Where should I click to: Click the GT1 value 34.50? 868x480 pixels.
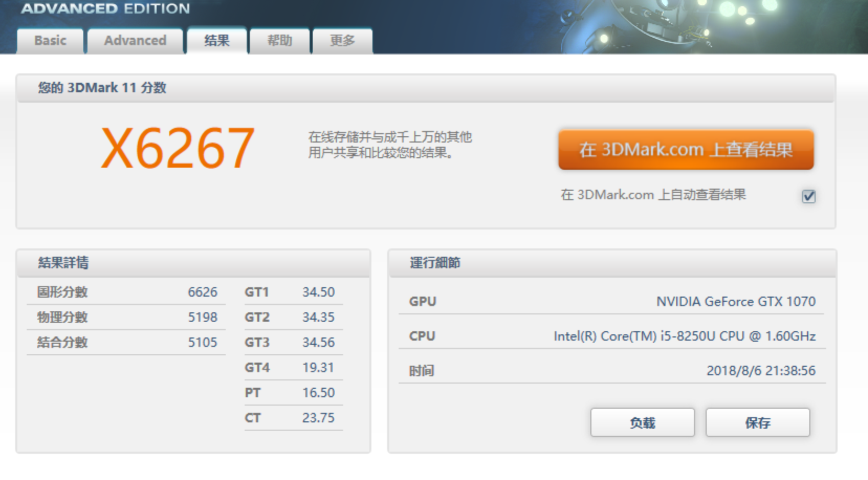318,292
